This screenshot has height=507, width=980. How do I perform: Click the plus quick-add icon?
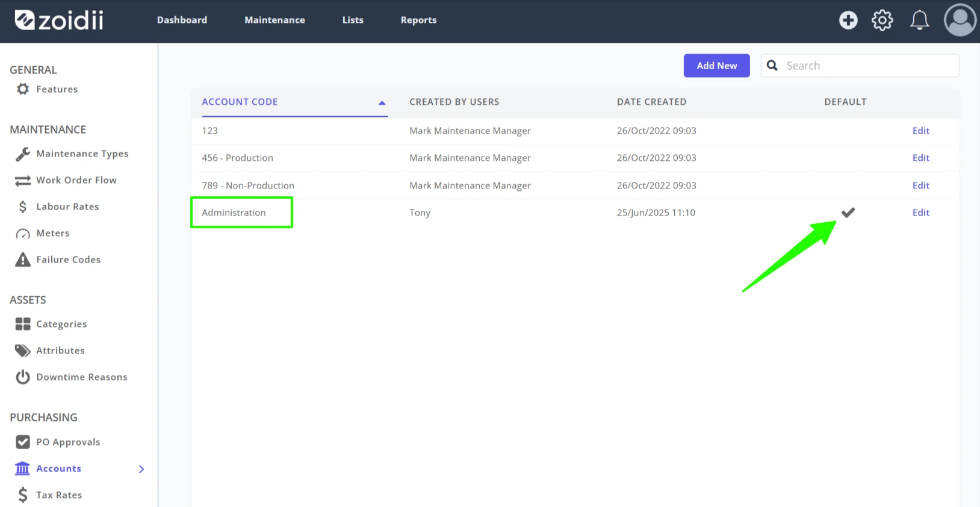coord(848,20)
